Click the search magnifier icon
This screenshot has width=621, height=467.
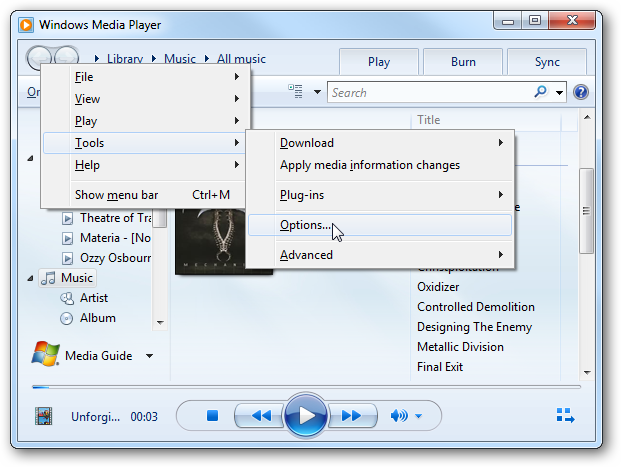541,92
